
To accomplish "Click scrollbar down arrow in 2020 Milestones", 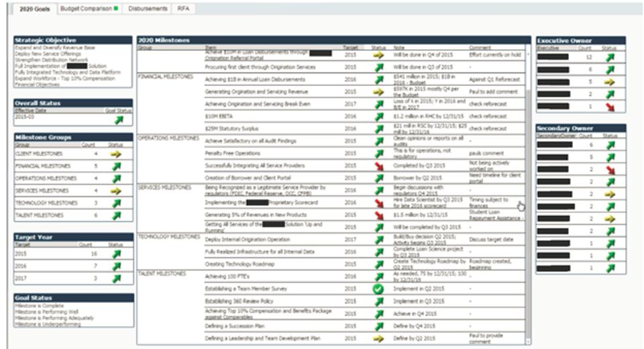I will pyautogui.click(x=529, y=342).
